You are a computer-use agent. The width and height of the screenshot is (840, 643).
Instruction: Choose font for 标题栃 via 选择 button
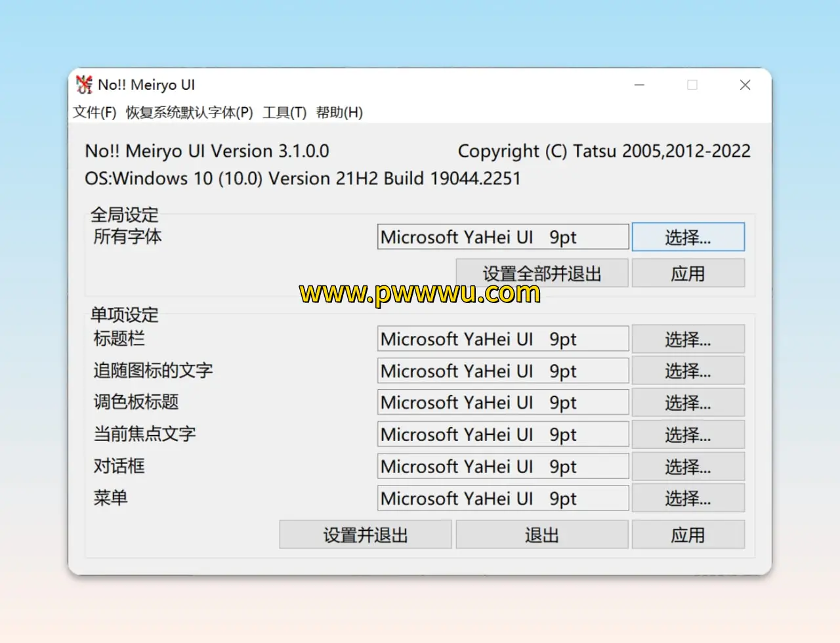pos(688,339)
